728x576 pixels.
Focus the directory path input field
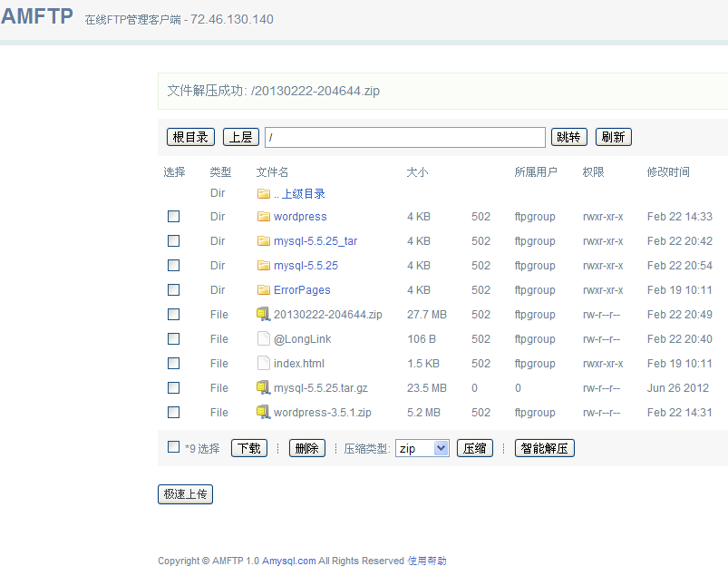404,137
